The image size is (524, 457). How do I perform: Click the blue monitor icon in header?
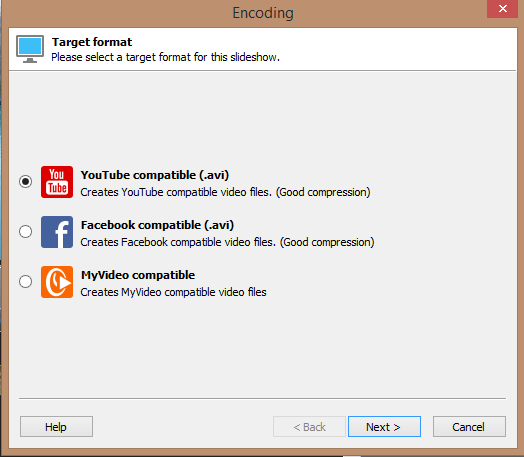(x=30, y=49)
